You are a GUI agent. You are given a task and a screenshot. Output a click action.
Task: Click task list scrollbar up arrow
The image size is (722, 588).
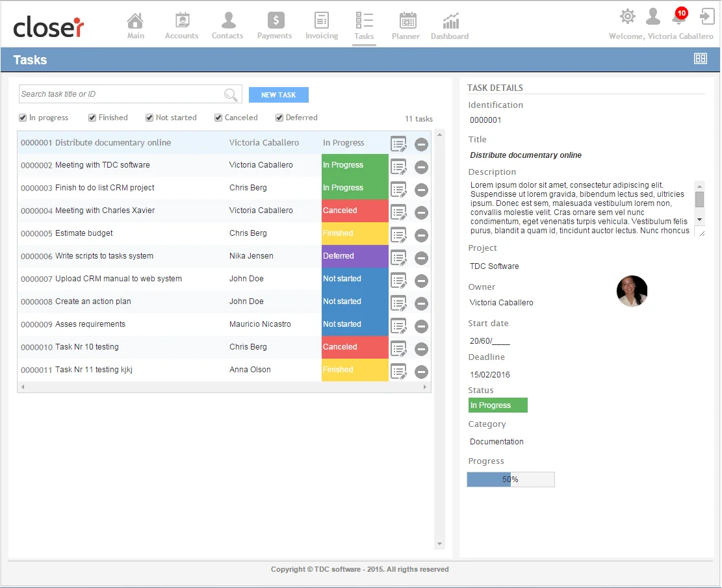(440, 135)
